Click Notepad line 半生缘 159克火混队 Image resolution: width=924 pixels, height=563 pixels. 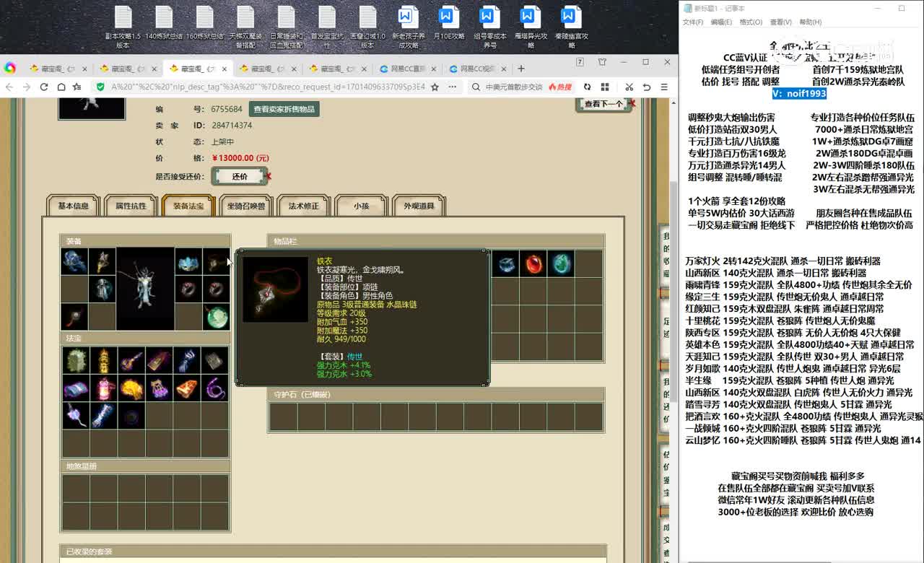tap(789, 380)
